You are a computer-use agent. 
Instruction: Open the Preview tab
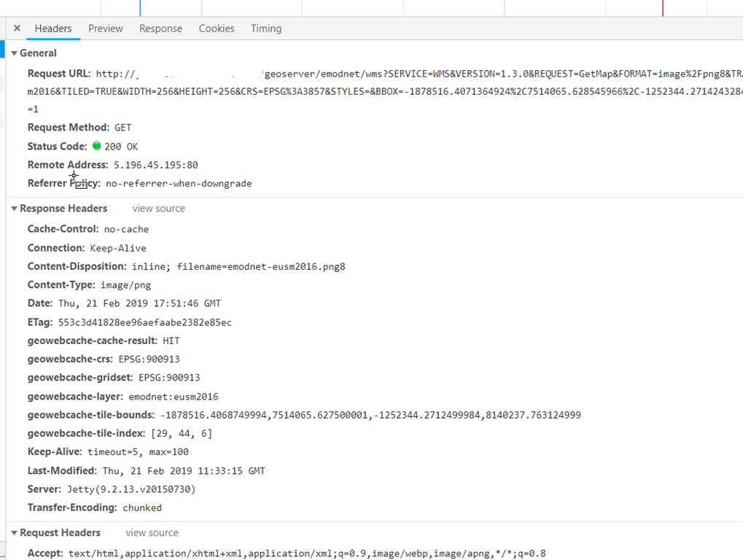click(106, 28)
